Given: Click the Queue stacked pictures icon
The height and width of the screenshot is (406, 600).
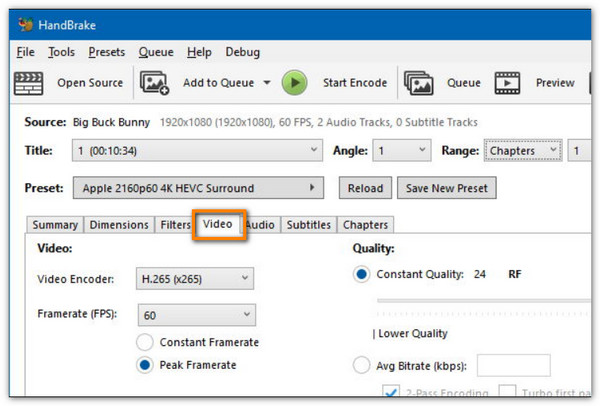Looking at the screenshot, I should [419, 83].
